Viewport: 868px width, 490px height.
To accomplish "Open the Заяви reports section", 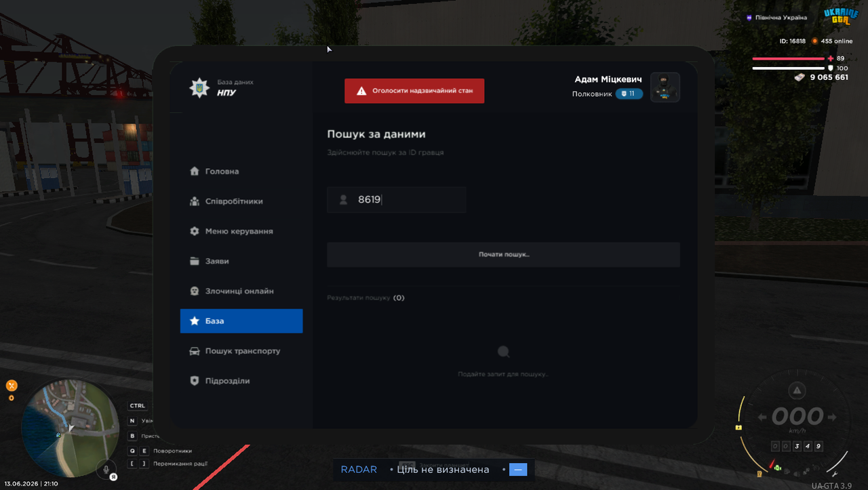I will [241, 261].
